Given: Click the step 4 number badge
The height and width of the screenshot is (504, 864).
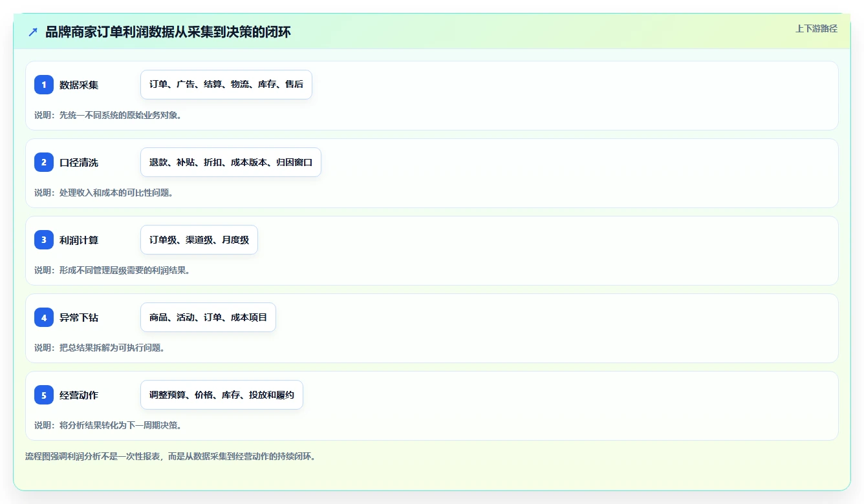Looking at the screenshot, I should pos(44,317).
